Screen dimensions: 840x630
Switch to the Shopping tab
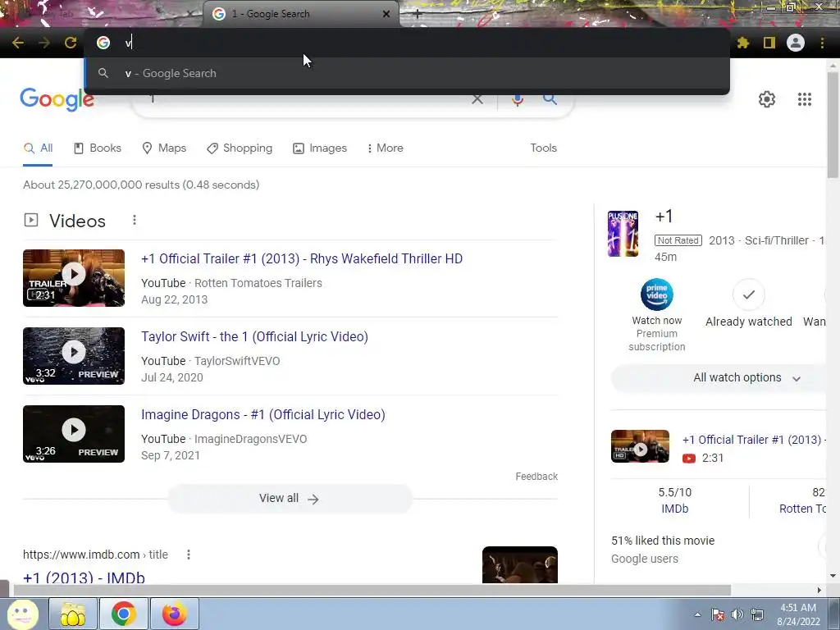pyautogui.click(x=240, y=148)
